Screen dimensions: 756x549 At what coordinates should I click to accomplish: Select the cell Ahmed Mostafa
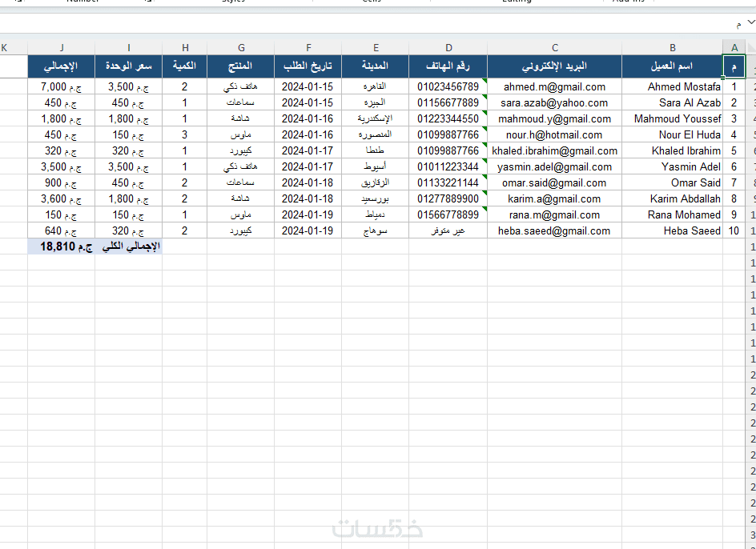point(672,86)
